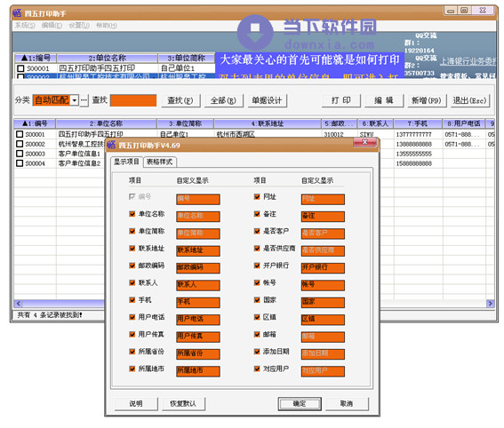Edit the 开户银行 custom display field
The image size is (504, 428).
tap(323, 267)
